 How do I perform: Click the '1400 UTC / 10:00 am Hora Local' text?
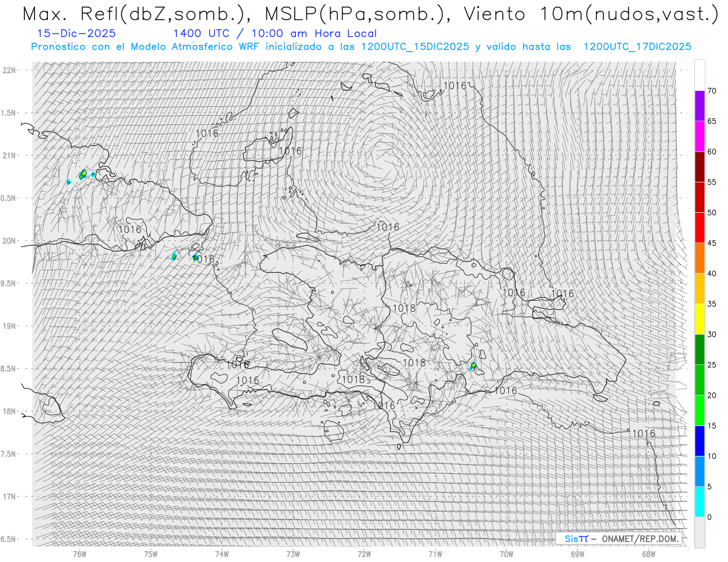tap(275, 34)
